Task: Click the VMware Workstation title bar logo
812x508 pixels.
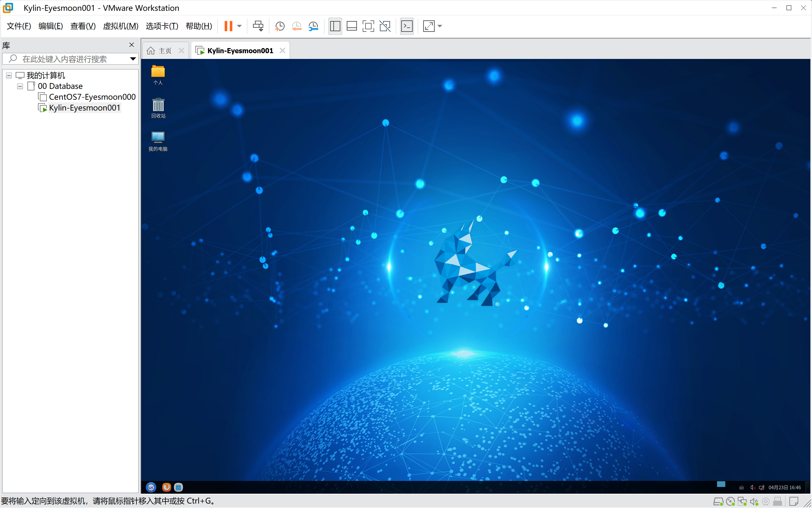Action: pyautogui.click(x=8, y=8)
